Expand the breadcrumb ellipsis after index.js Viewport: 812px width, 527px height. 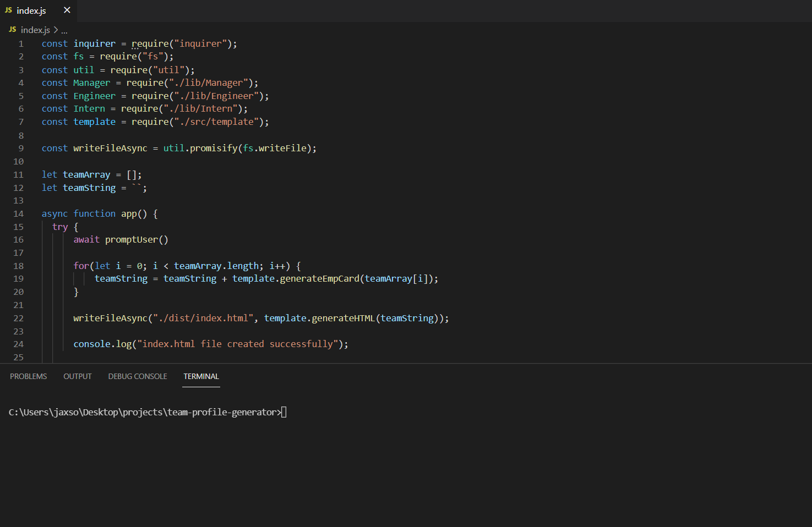[64, 30]
